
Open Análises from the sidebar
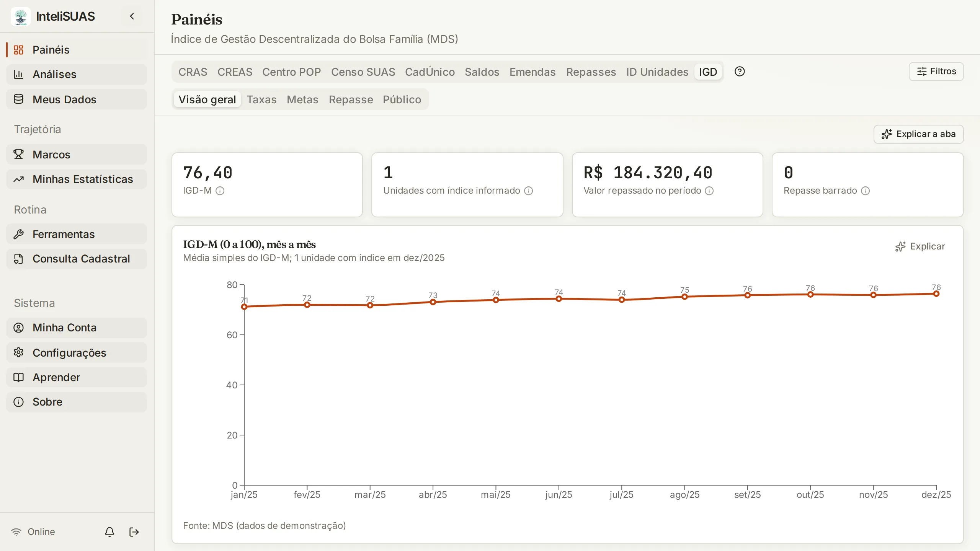click(77, 74)
